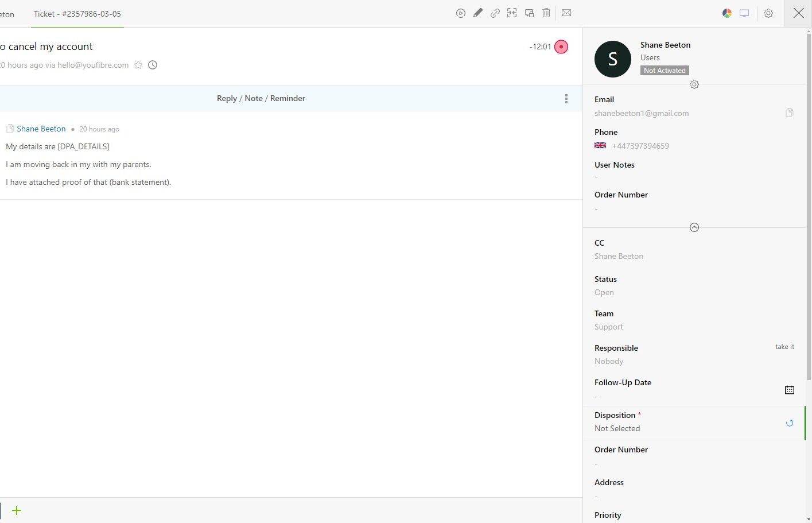Click the take it responsible link
Image resolution: width=812 pixels, height=523 pixels.
coord(784,347)
